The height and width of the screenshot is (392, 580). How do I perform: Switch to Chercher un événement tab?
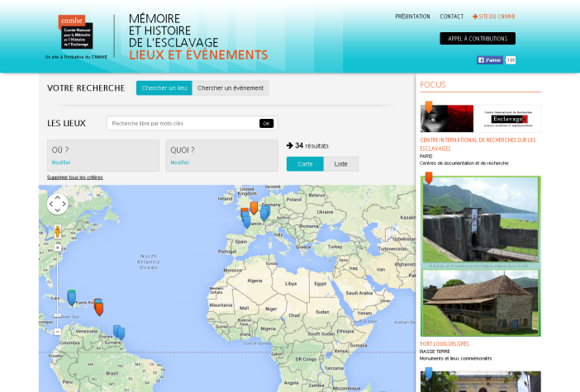click(231, 88)
